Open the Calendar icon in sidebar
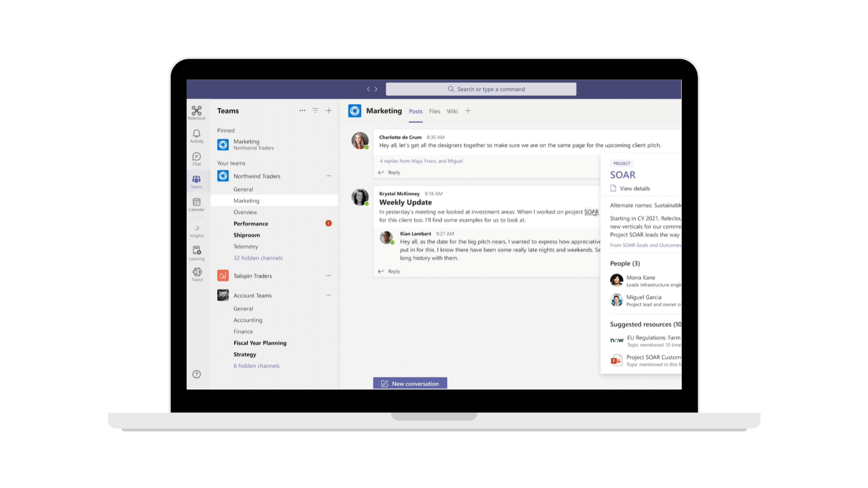This screenshot has height=488, width=868. click(x=196, y=204)
